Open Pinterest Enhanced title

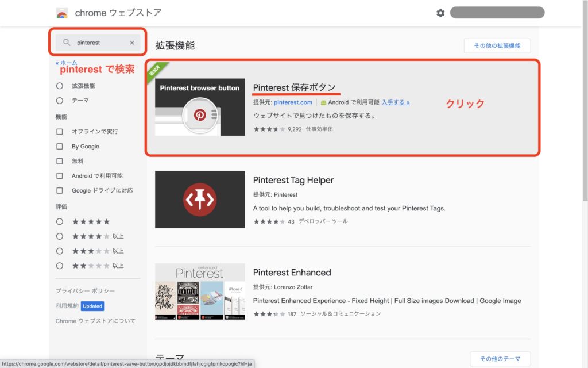[292, 273]
